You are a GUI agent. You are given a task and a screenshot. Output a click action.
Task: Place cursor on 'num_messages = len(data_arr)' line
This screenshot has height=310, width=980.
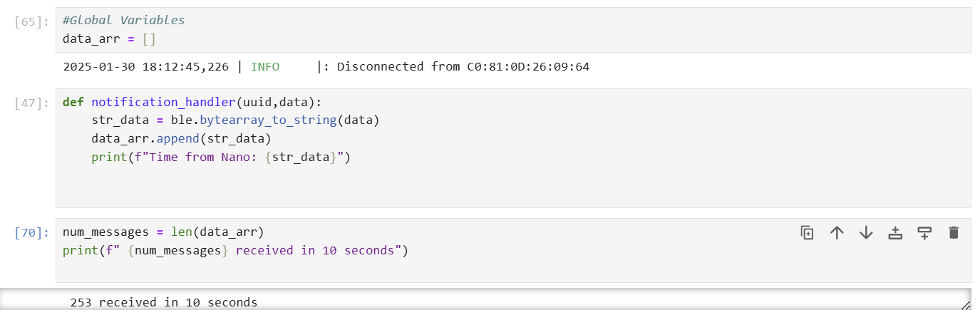point(163,232)
